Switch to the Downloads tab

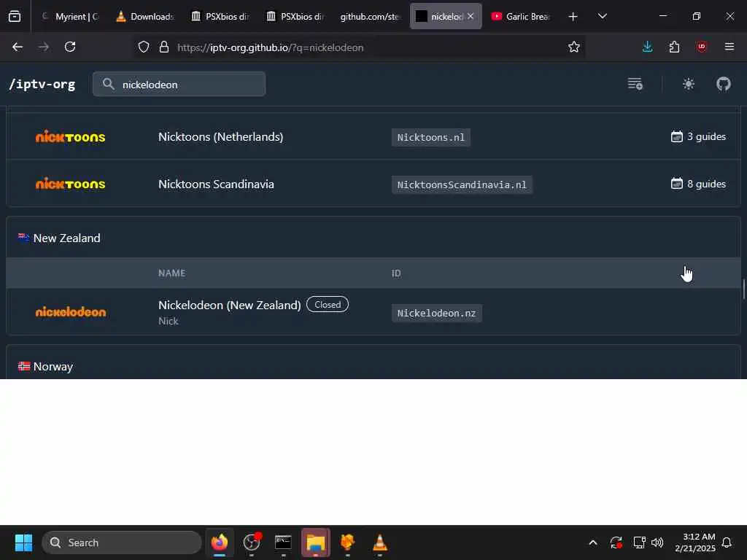click(145, 17)
